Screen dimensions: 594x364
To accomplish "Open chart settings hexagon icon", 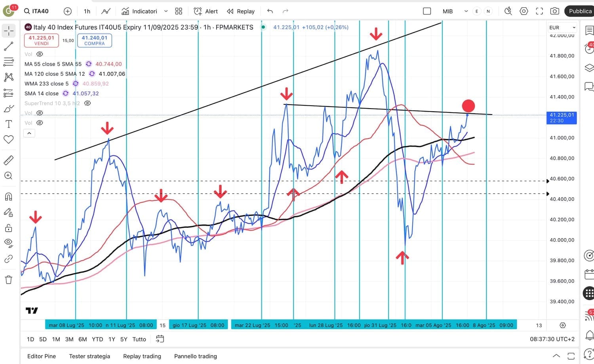I will [524, 11].
